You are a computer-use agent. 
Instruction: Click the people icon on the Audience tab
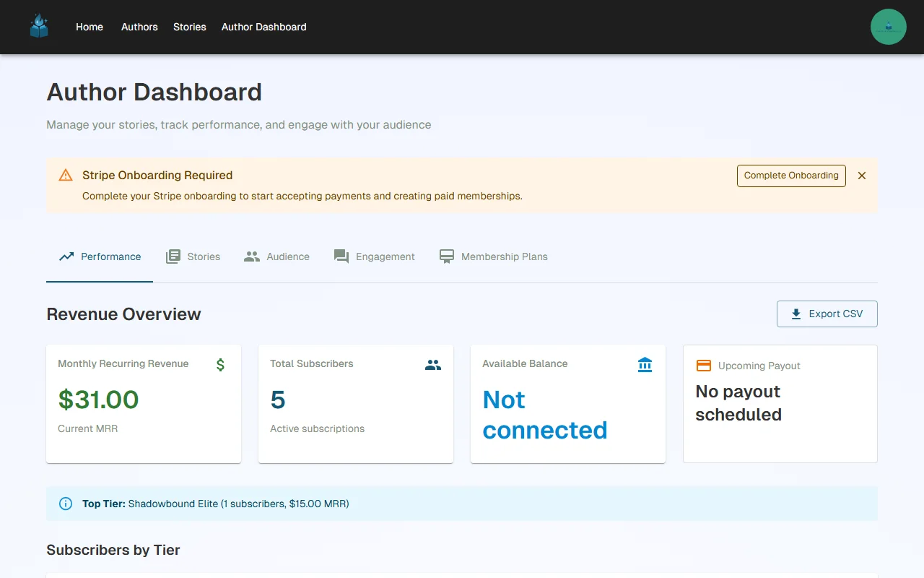[x=252, y=256]
